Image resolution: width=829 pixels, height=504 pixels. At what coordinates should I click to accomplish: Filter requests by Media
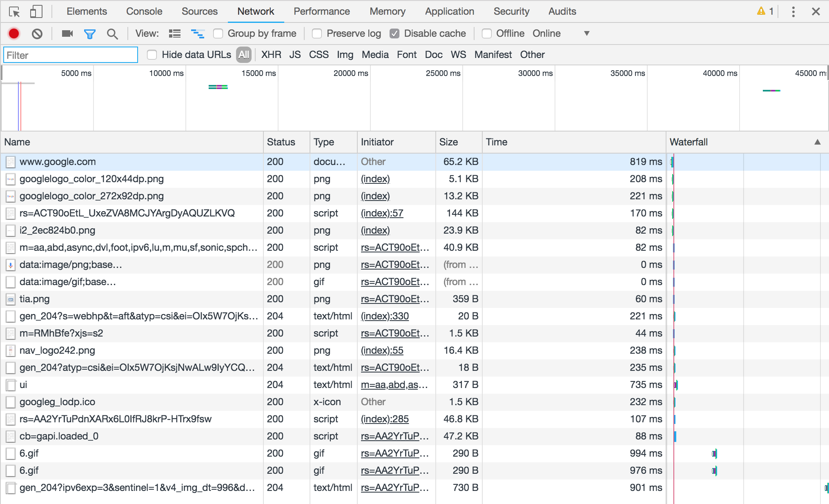(x=375, y=55)
